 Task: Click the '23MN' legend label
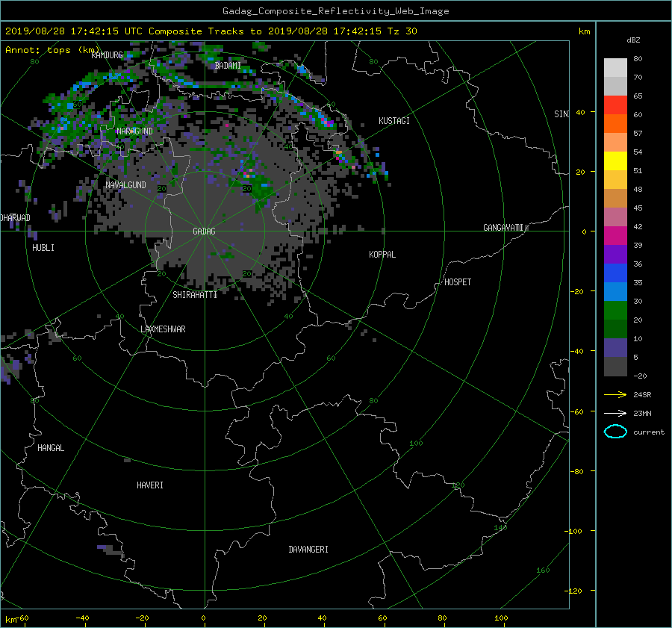[x=642, y=413]
